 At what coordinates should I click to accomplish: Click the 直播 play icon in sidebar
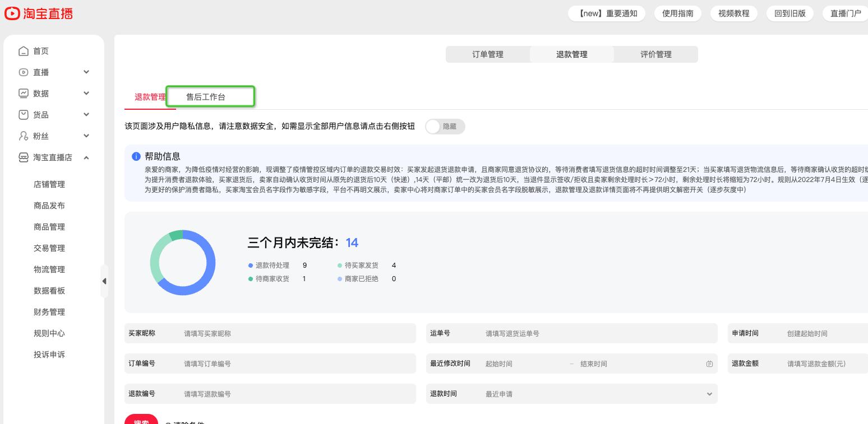tap(24, 72)
